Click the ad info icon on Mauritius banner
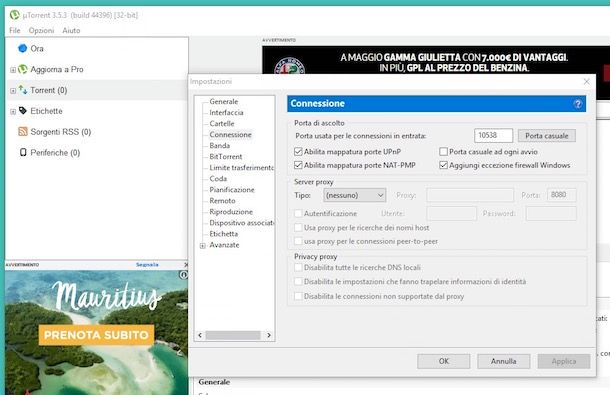Screen dimensions: 610x395 (183, 275)
